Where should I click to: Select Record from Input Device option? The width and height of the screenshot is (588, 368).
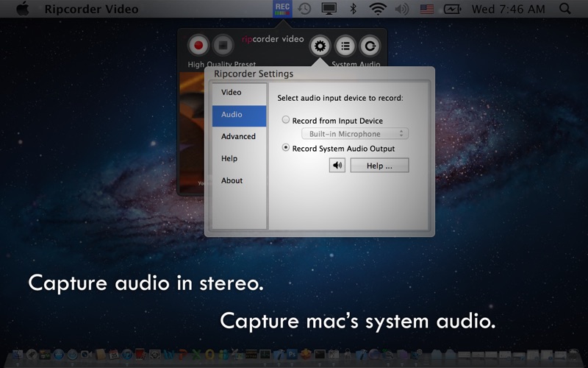(x=286, y=120)
